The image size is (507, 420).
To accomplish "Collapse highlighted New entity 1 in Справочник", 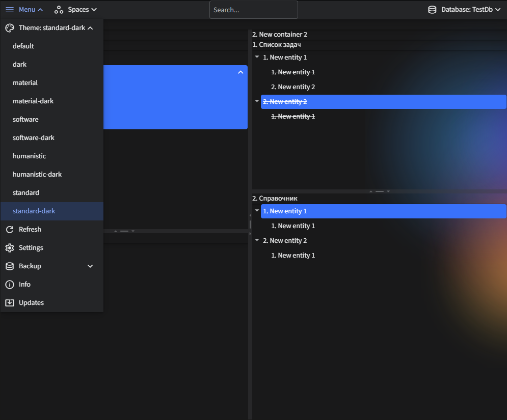I will point(257,211).
